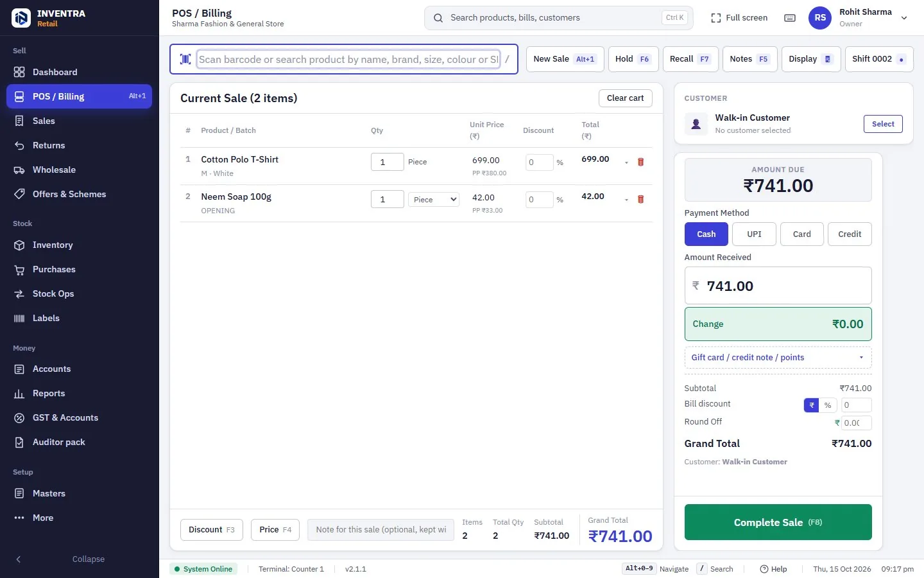Screen dimensions: 924x578
Task: Select UPI payment method
Action: (754, 234)
